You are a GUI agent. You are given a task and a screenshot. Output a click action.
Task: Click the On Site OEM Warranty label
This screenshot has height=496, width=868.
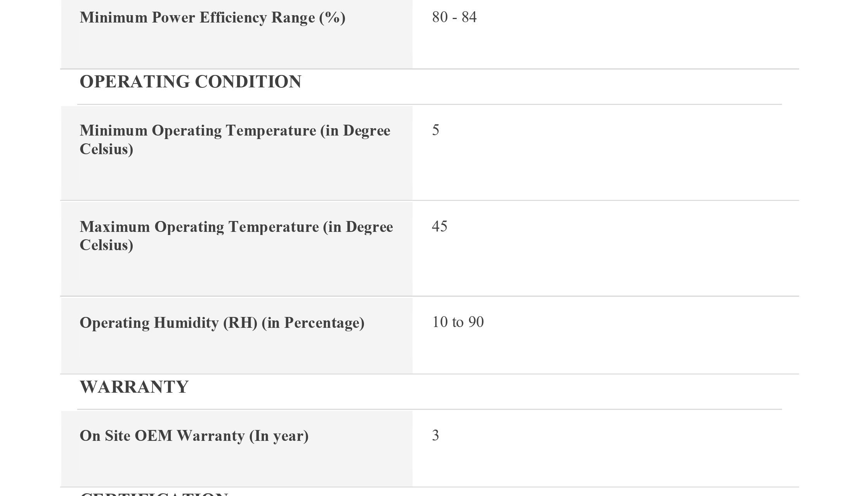pyautogui.click(x=194, y=436)
